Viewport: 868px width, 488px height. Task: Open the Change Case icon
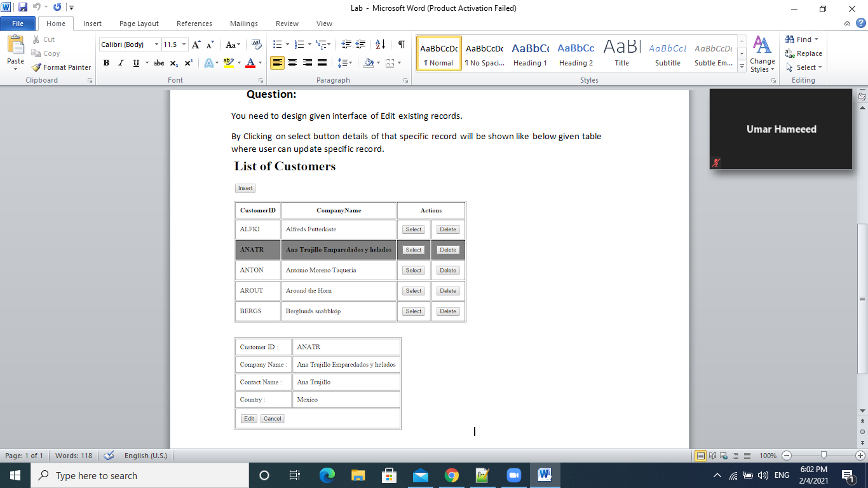pos(231,45)
